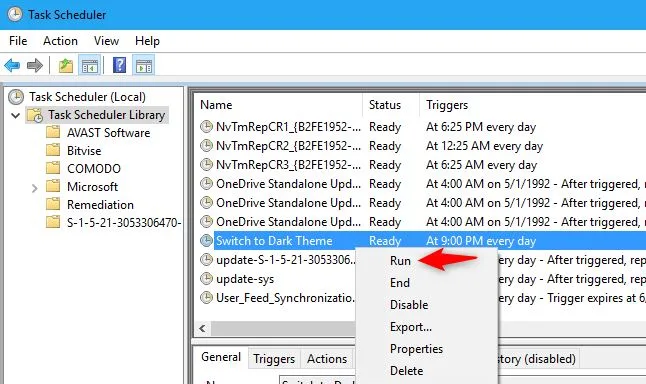This screenshot has height=384, width=646.
Task: Select the update-S-1-5-21-3053306 task name
Action: [286, 260]
